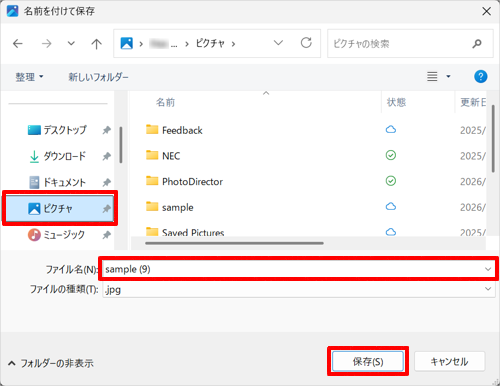Collapse folders with フォルダーの非表示
Viewport: 500px width, 386px height.
pyautogui.click(x=51, y=363)
